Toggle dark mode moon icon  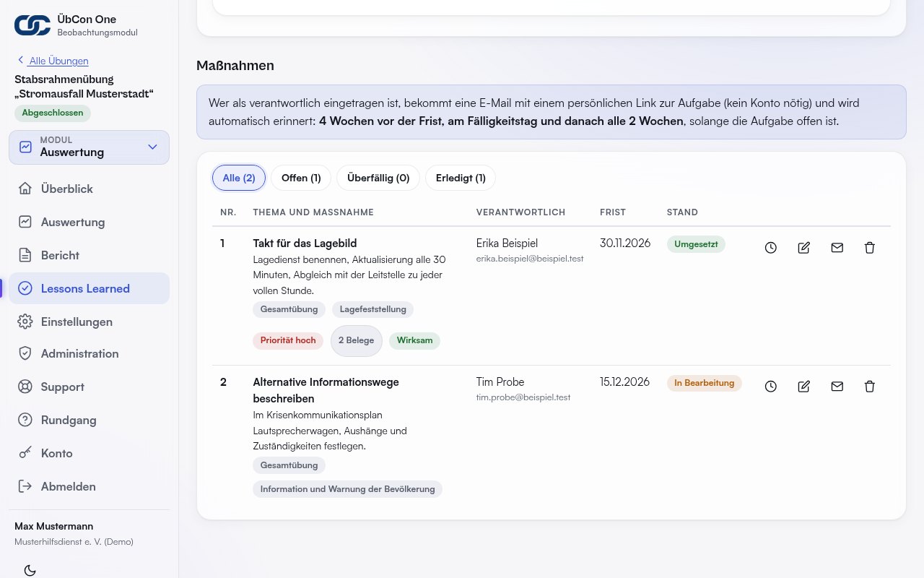[30, 570]
